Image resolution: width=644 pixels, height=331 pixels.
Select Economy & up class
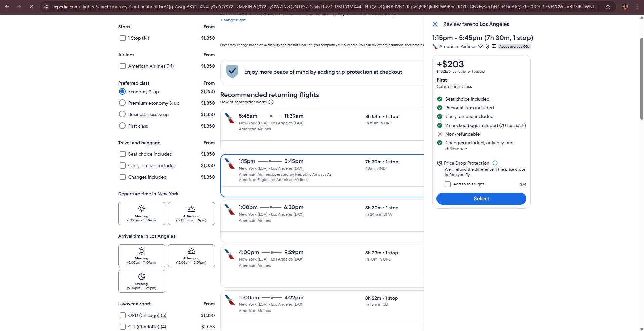click(x=122, y=92)
